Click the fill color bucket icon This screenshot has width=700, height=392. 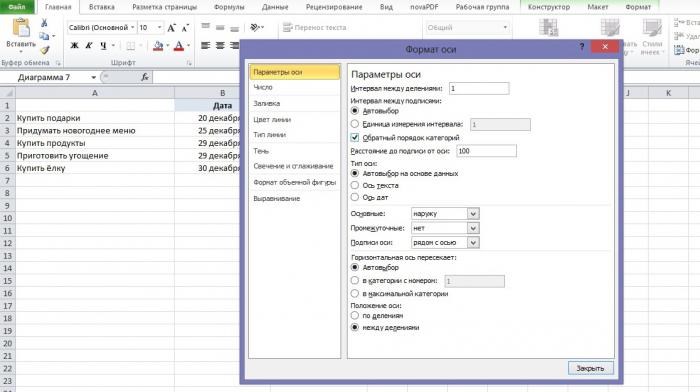click(x=158, y=46)
